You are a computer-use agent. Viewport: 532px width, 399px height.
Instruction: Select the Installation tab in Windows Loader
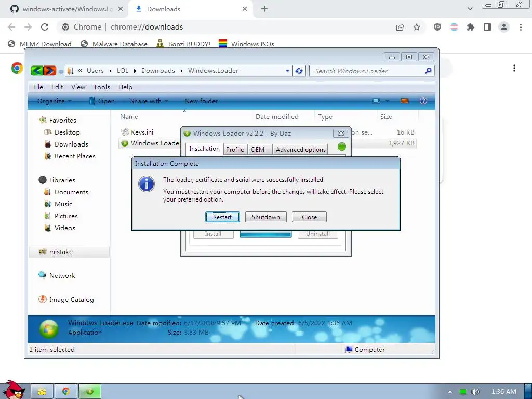click(204, 149)
